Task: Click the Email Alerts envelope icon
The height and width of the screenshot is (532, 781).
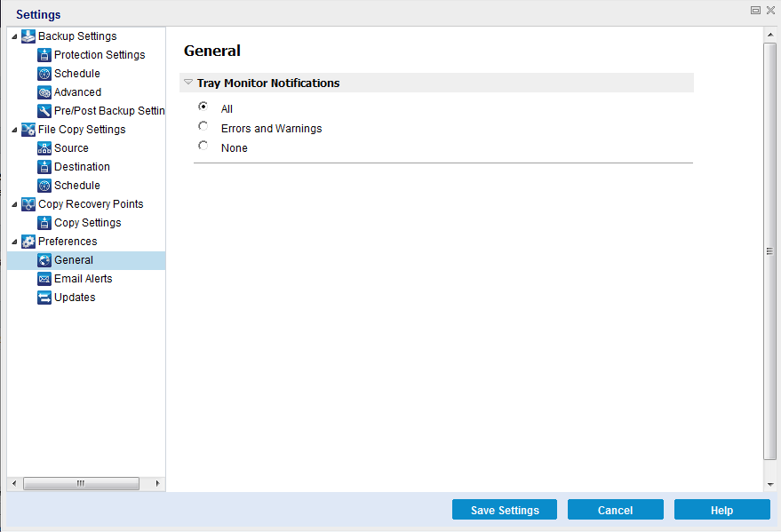Action: (44, 278)
